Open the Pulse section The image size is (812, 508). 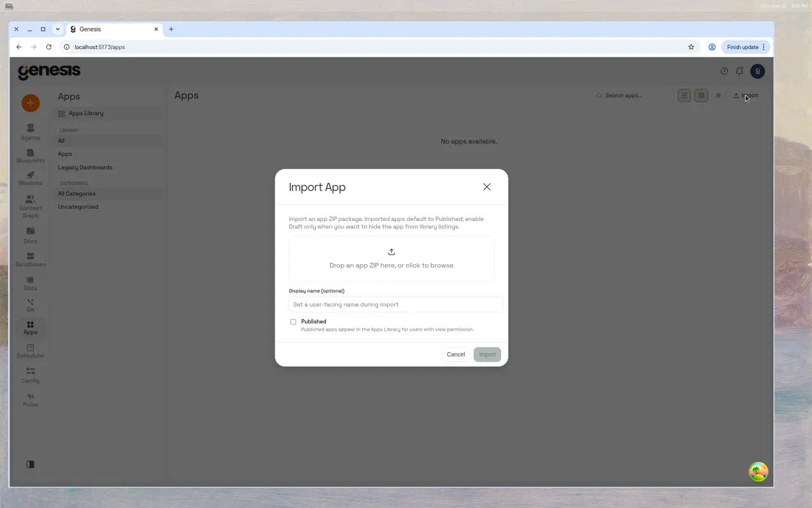tap(30, 399)
